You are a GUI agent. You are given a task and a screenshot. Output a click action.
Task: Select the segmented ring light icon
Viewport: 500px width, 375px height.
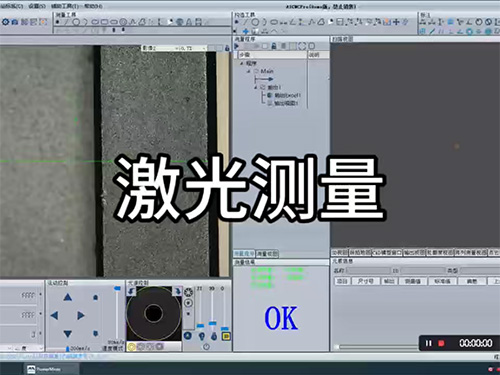pyautogui.click(x=188, y=292)
